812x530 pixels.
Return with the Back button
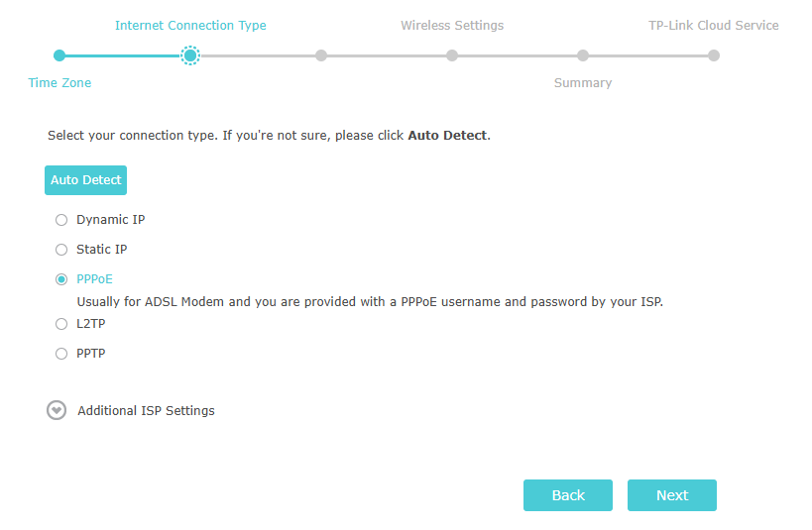tap(568, 495)
